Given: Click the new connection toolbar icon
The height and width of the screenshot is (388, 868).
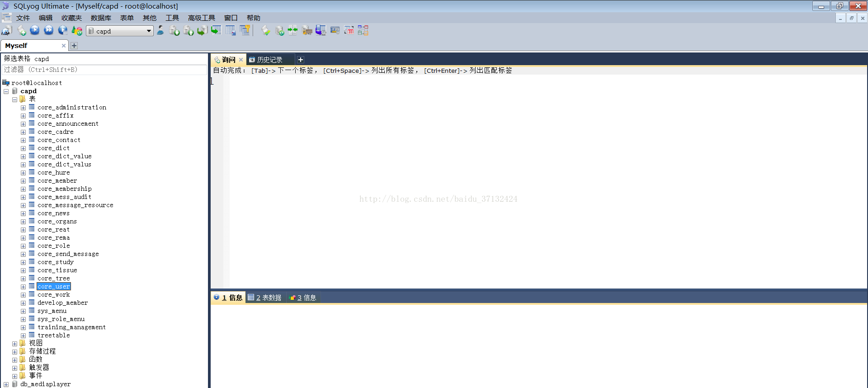Looking at the screenshot, I should (7, 31).
